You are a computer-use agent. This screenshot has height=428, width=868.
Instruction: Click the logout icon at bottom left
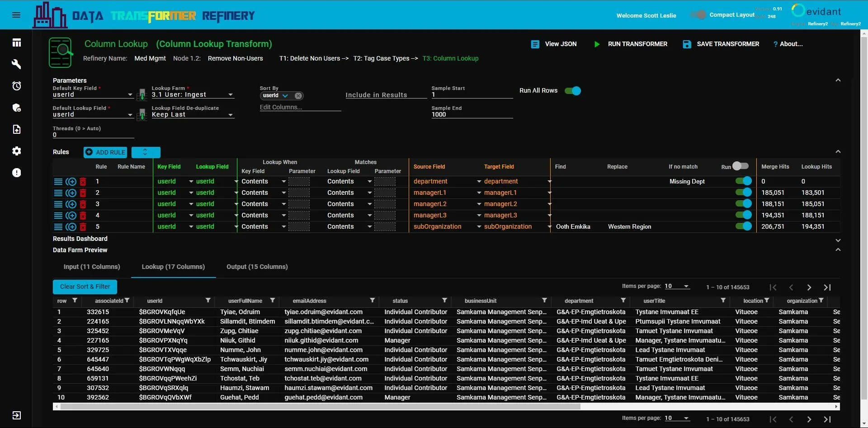(17, 415)
